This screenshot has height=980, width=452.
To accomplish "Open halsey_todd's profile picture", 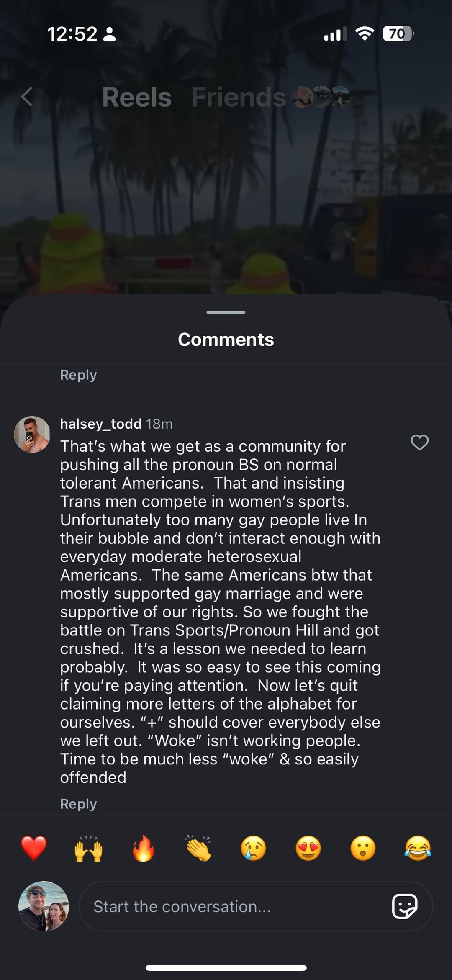I will click(32, 434).
